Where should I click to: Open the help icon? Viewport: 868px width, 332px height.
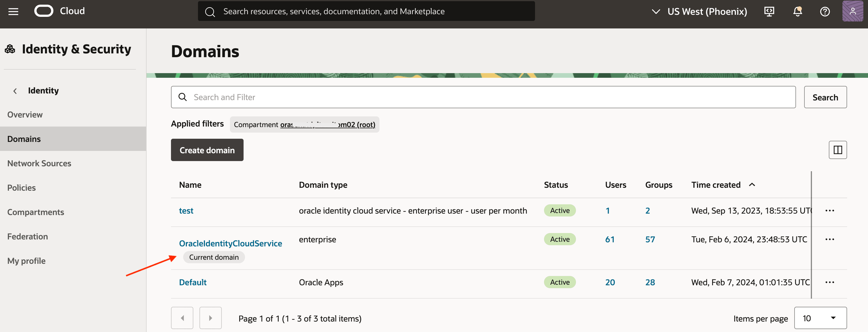824,11
